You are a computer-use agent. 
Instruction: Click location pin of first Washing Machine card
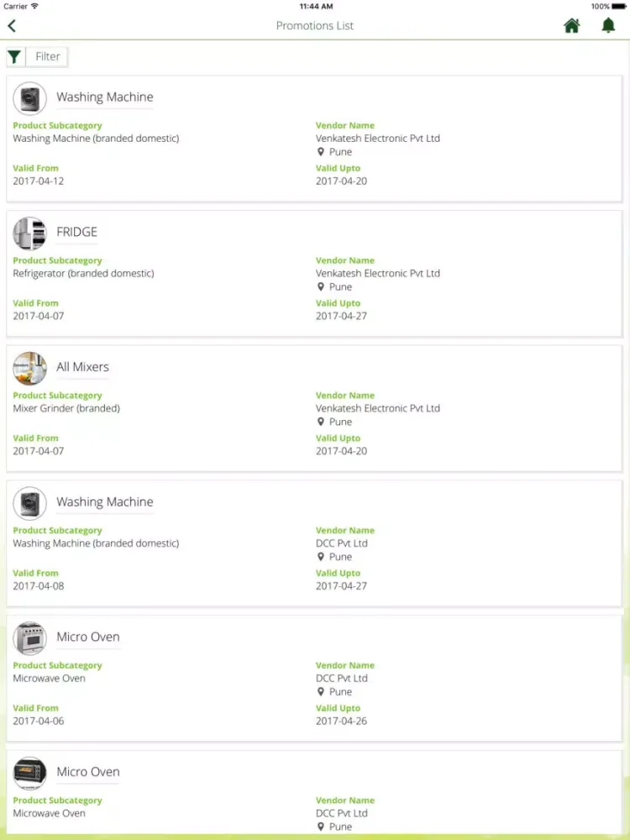[x=321, y=152]
